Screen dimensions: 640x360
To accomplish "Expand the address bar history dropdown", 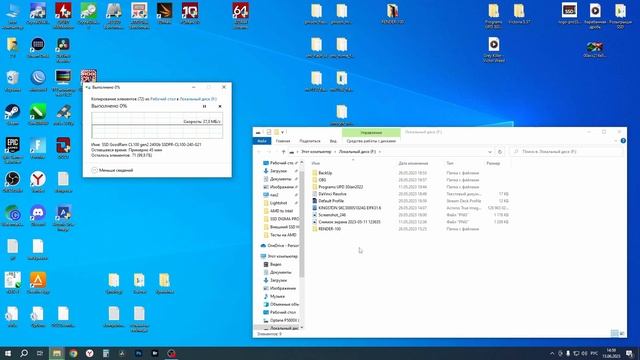I will [x=490, y=152].
